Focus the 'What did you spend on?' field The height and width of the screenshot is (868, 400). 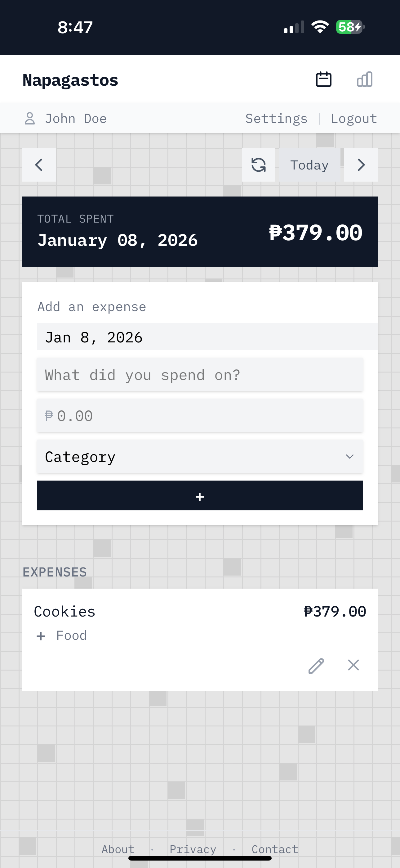[200, 375]
